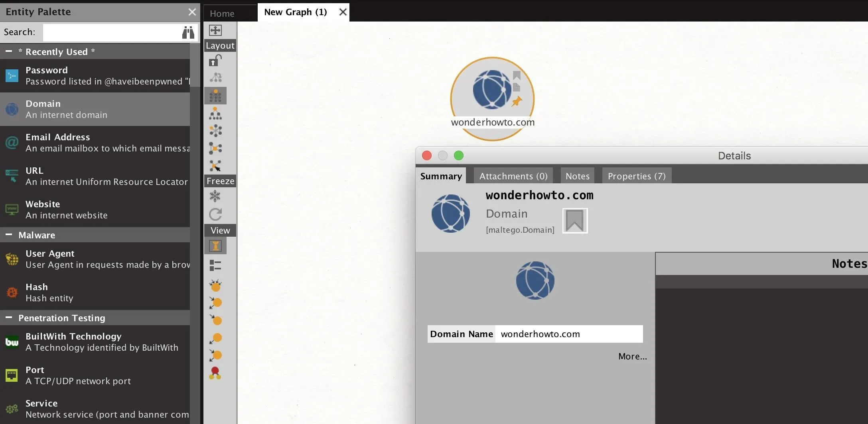
Task: Select the Password entity in palette
Action: pos(95,76)
